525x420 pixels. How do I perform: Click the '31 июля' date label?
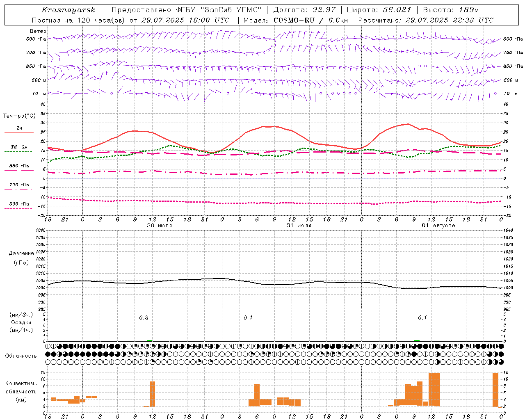pyautogui.click(x=299, y=226)
